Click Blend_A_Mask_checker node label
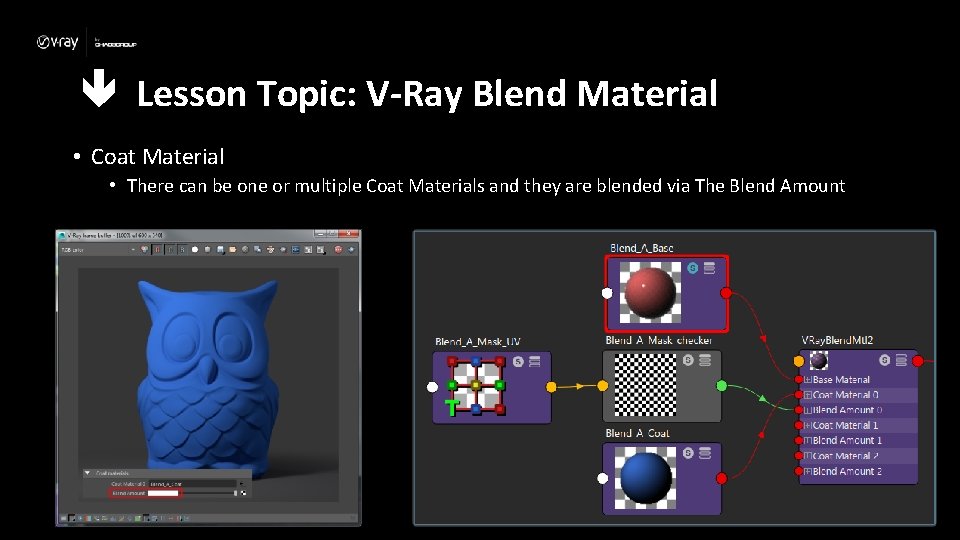Viewport: 960px width, 540px height. 659,340
